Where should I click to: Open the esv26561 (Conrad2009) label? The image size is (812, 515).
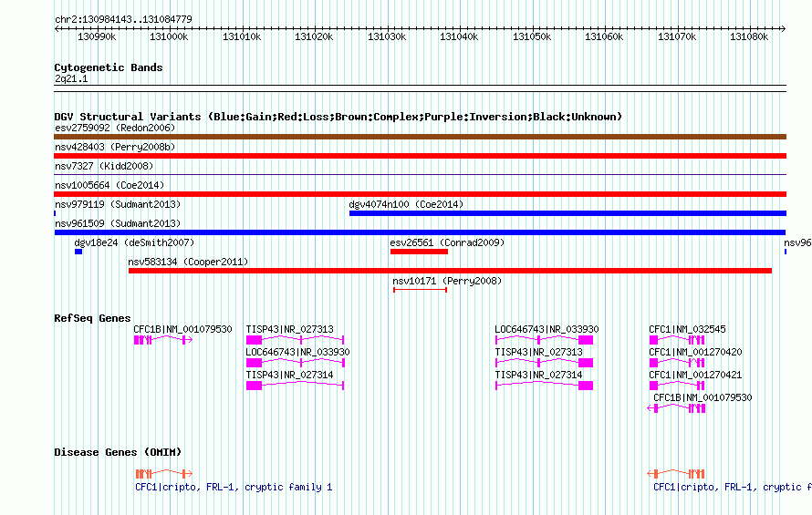(x=447, y=242)
